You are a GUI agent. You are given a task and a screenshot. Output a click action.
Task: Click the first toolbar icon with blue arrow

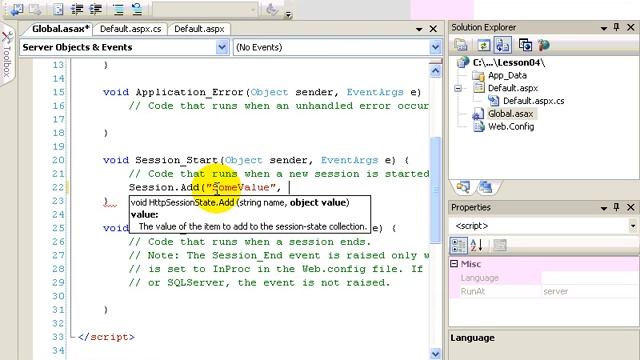(16, 9)
